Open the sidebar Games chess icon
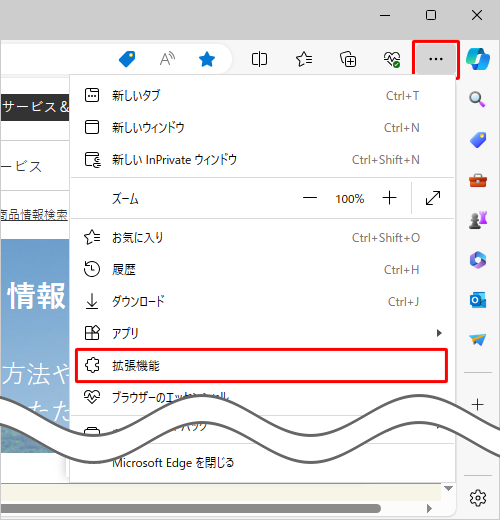 tap(478, 220)
